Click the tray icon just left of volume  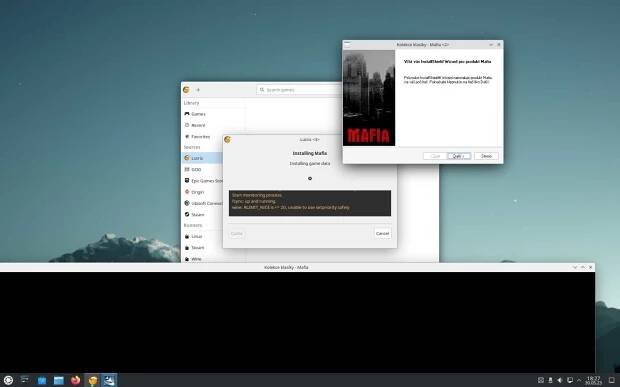click(x=550, y=380)
